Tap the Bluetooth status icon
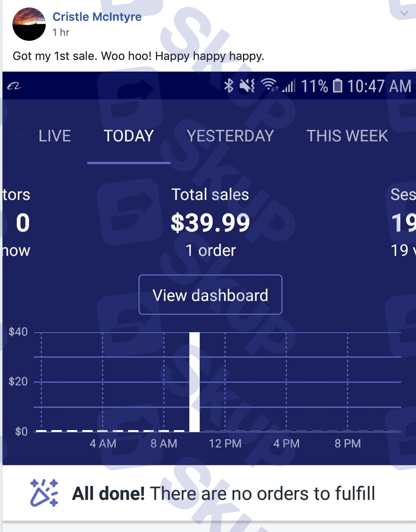Viewport: 416px width, 532px height. click(x=229, y=86)
